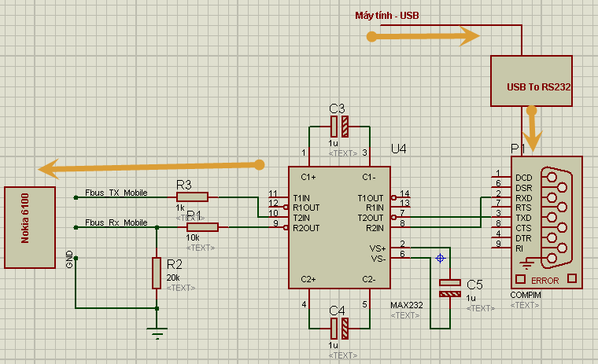Screen dimensions: 598x364
Task: Click the CTS pin on COMPIM
Action: tap(523, 228)
